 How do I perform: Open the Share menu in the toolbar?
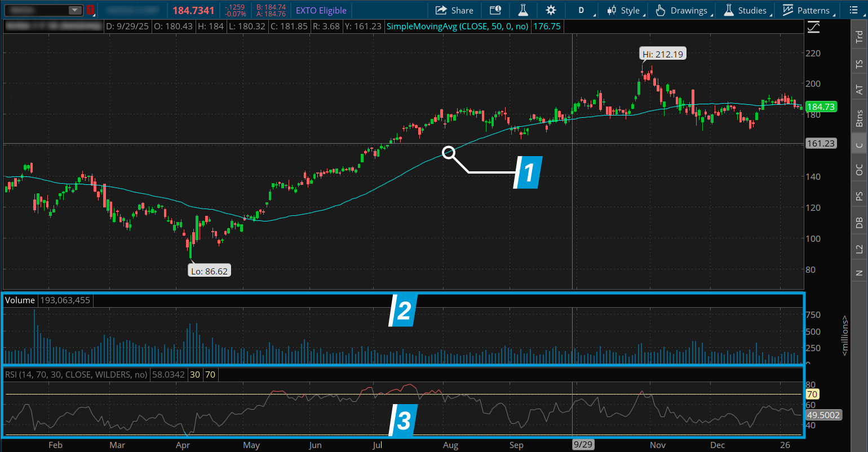[x=454, y=10]
